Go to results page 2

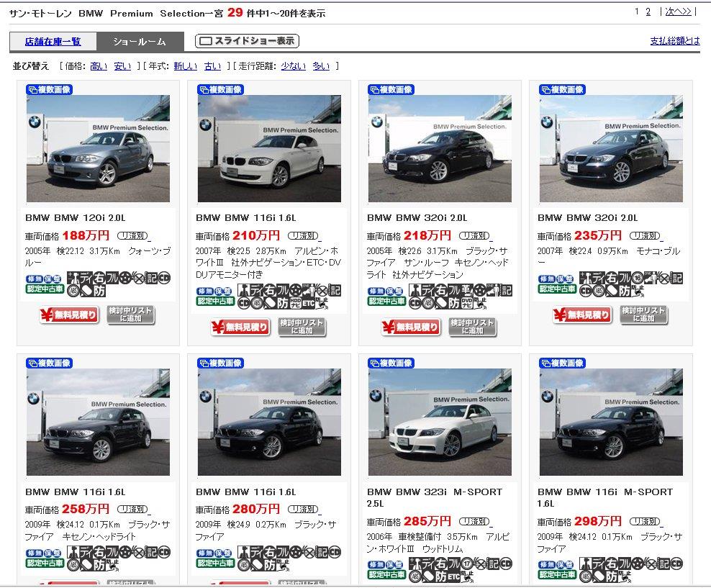point(648,12)
